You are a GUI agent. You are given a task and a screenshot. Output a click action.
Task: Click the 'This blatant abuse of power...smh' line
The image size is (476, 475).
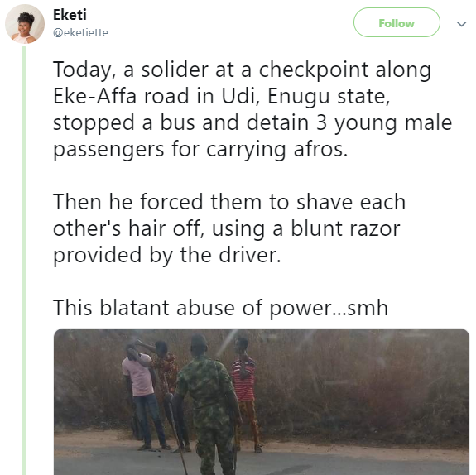[x=220, y=308]
